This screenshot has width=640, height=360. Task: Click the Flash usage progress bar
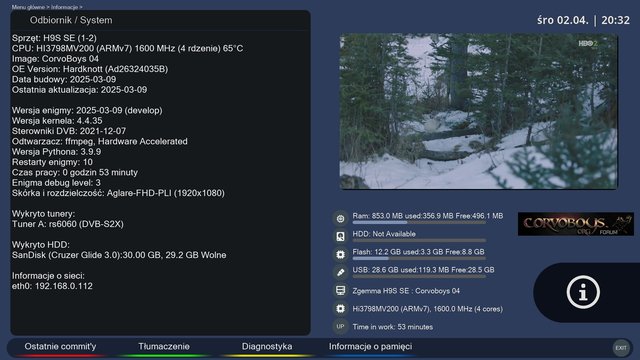pyautogui.click(x=419, y=258)
